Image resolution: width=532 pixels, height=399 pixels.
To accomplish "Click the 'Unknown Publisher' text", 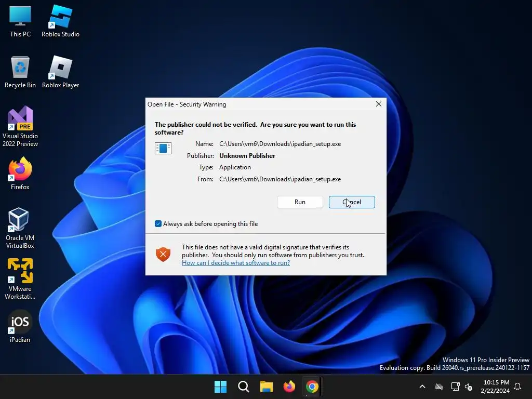I will 247,156.
